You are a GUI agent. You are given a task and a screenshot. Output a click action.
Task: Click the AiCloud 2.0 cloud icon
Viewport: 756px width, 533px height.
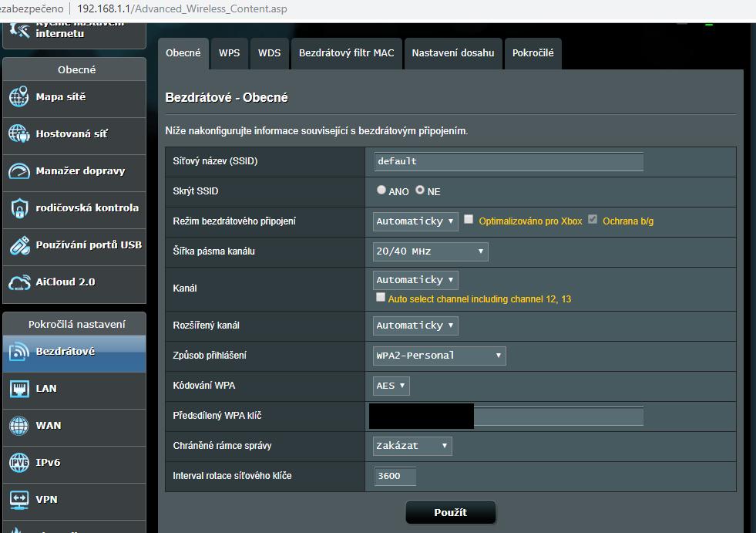(x=18, y=282)
